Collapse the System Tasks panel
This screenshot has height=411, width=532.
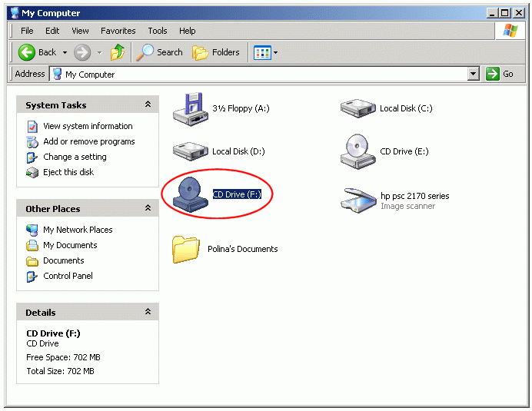tap(148, 105)
